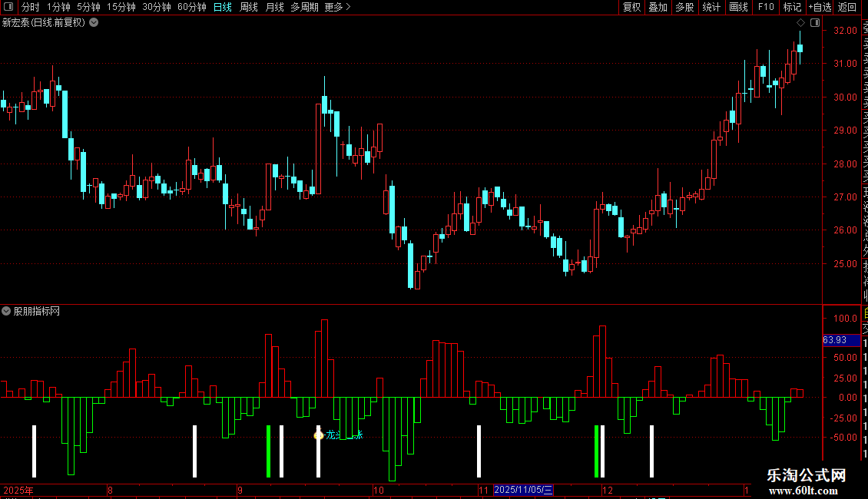Screen dimensions: 868x499
Task: Toggle the side panel icon above price axis
Action: tap(815, 23)
